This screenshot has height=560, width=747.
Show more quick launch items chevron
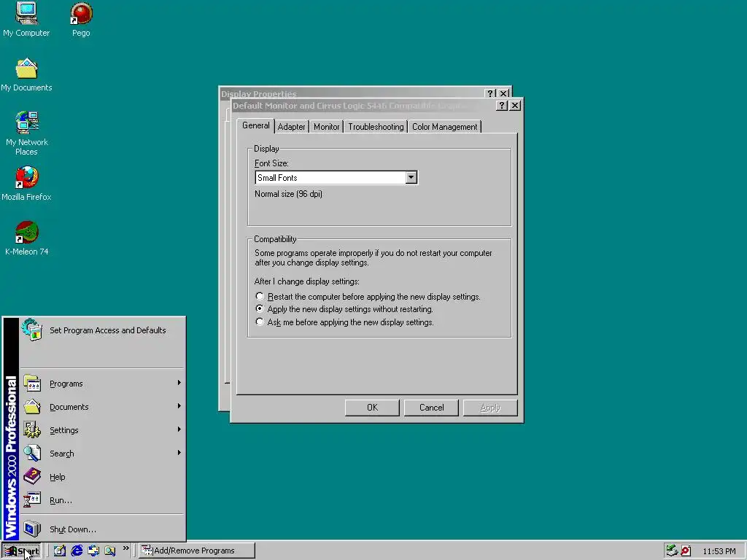[125, 548]
